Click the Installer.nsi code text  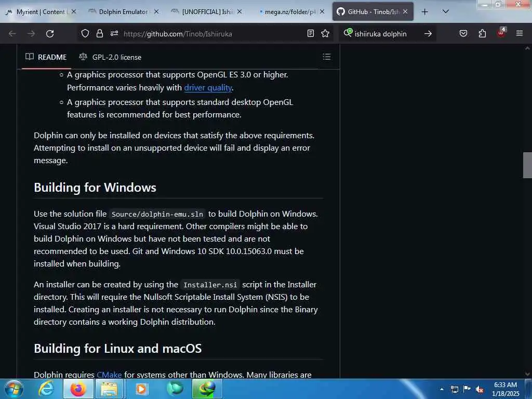point(210,285)
